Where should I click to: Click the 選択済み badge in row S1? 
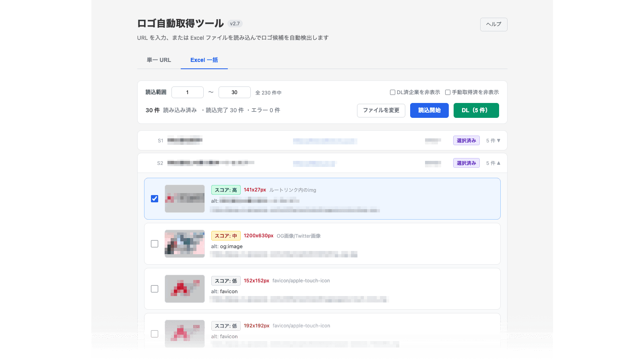pyautogui.click(x=466, y=140)
